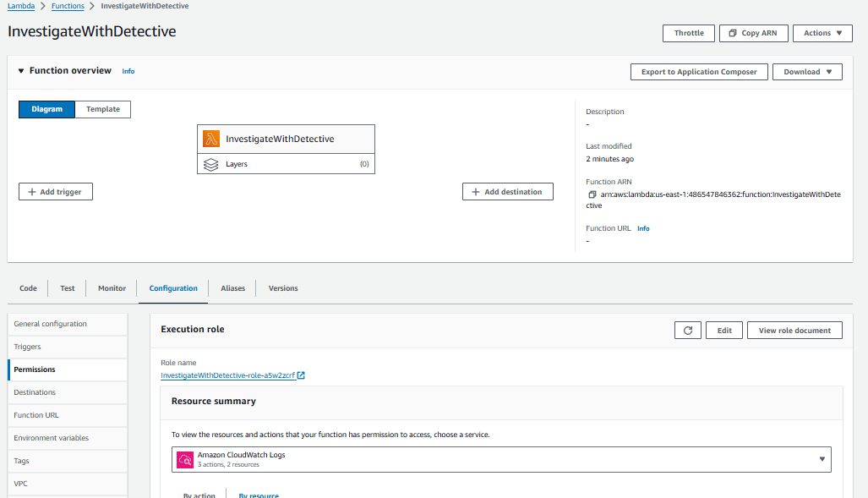Click the '2 minutes ago' last modified text
Screen dimensions: 868x498
tap(610, 159)
